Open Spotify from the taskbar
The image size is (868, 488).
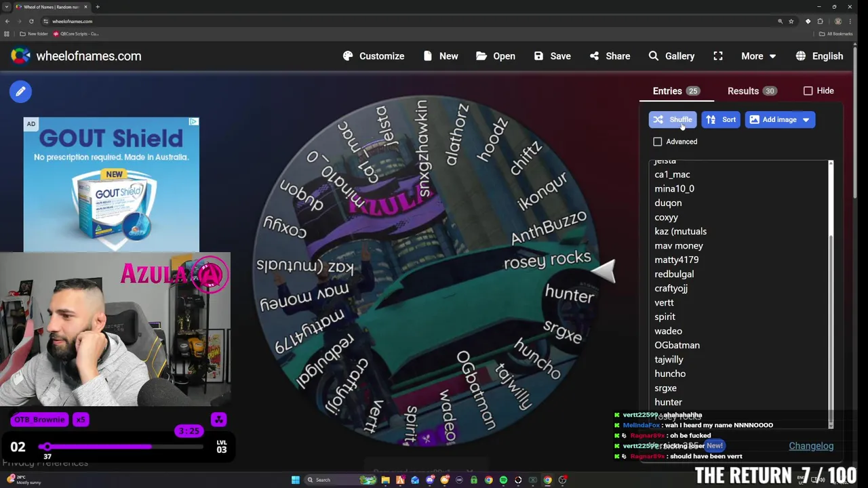click(x=503, y=480)
